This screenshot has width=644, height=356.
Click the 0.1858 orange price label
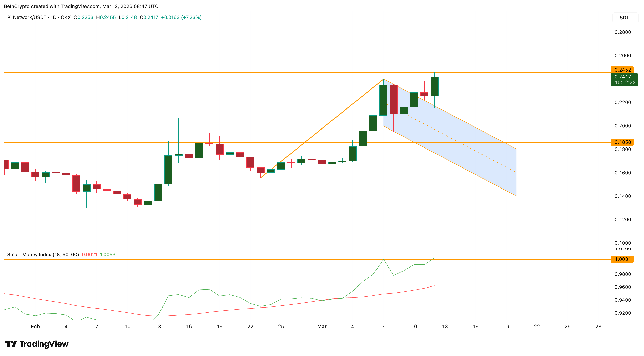click(622, 142)
